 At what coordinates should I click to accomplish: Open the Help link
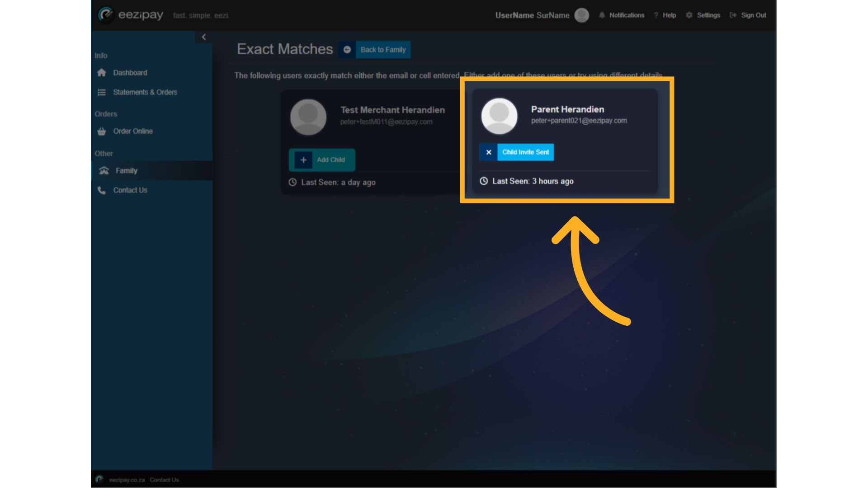click(x=669, y=15)
